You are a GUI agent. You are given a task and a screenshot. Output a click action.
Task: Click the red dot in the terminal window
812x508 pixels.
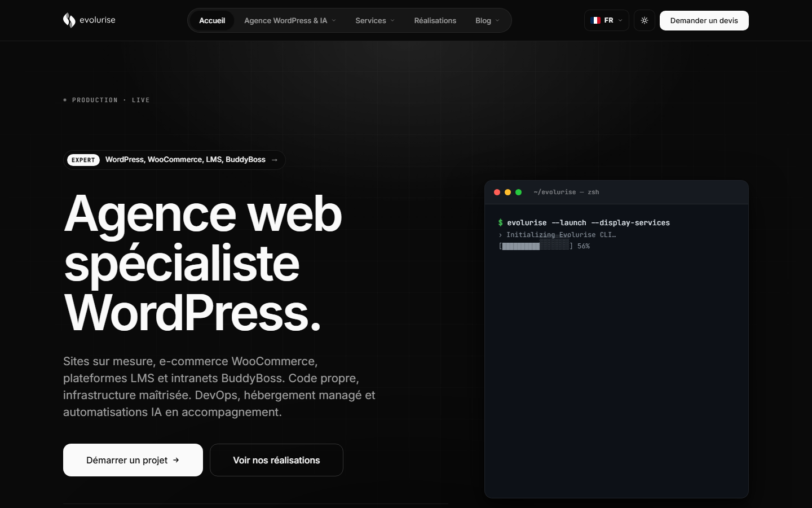coord(497,192)
